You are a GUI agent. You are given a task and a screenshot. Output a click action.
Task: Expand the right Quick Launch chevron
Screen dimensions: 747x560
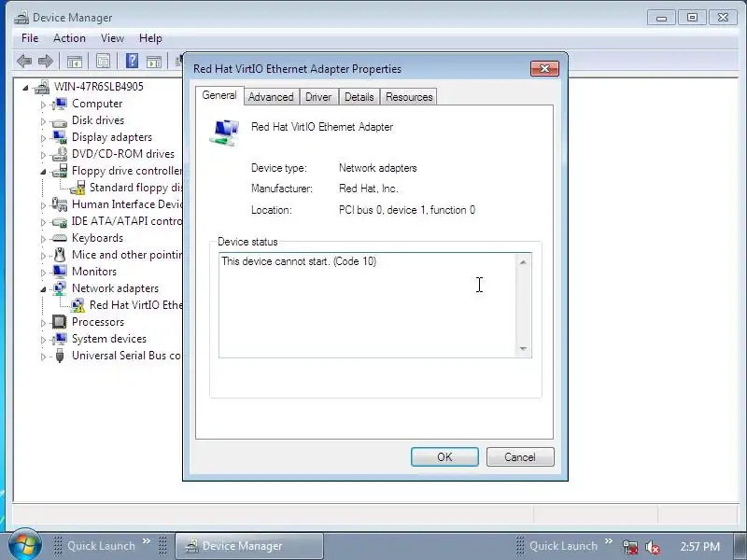coord(609,541)
